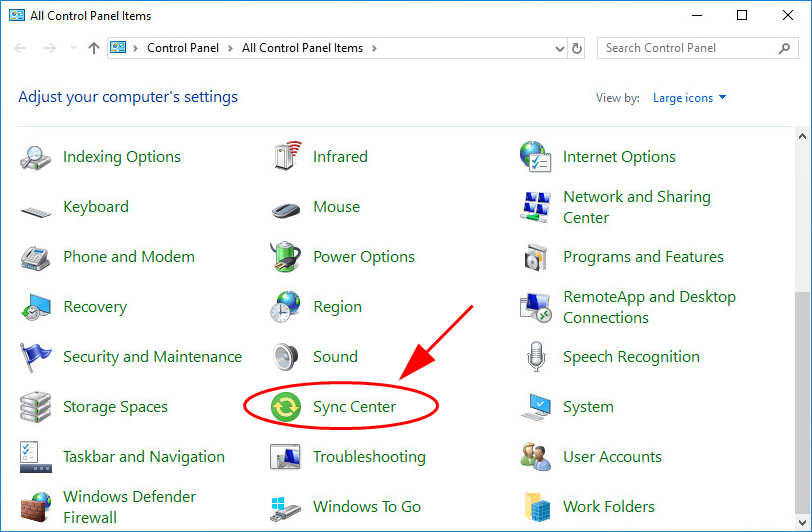Open the recent locations chevron
The height and width of the screenshot is (532, 812).
(x=73, y=48)
